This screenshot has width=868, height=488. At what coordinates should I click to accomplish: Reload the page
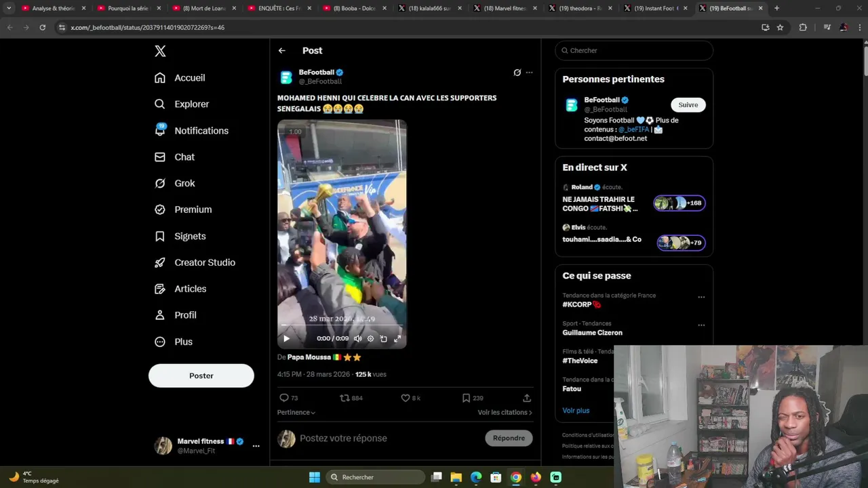point(42,27)
